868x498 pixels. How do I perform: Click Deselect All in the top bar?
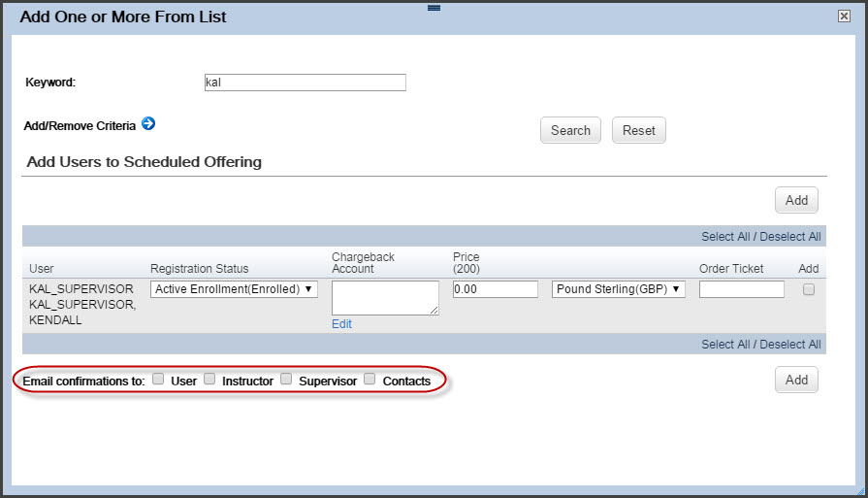[x=790, y=237]
